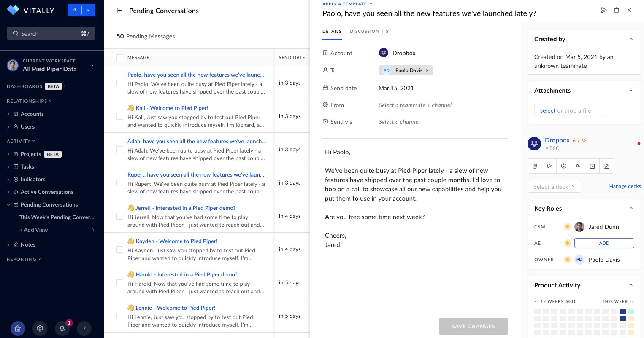Screen dimensions: 644x338
Task: Open notifications bell icon
Action: click(x=62, y=328)
